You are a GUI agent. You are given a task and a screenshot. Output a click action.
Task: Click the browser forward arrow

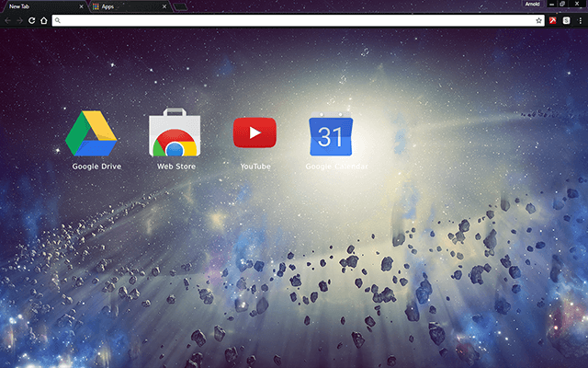[x=19, y=20]
